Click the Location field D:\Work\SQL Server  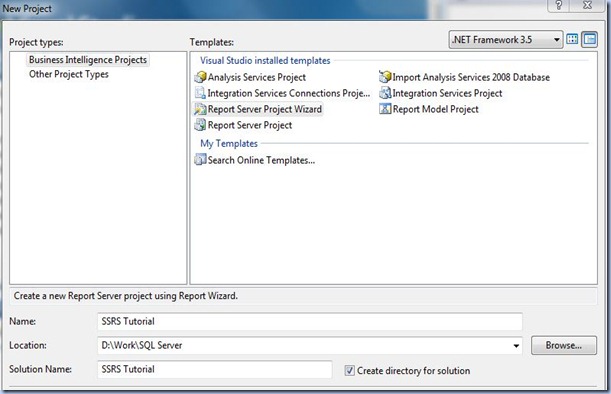tap(310, 346)
